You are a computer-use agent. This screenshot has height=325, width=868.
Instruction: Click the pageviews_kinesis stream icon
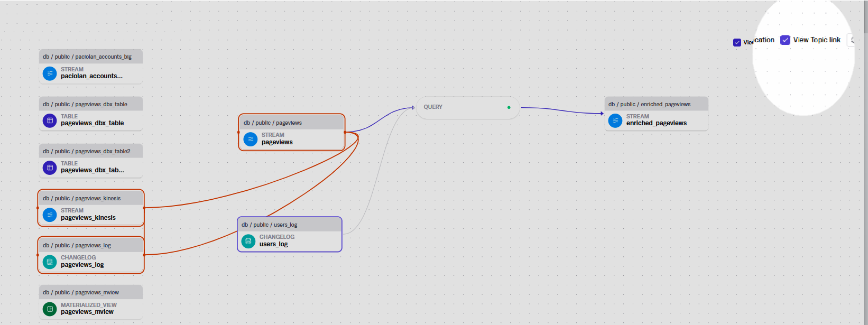50,215
